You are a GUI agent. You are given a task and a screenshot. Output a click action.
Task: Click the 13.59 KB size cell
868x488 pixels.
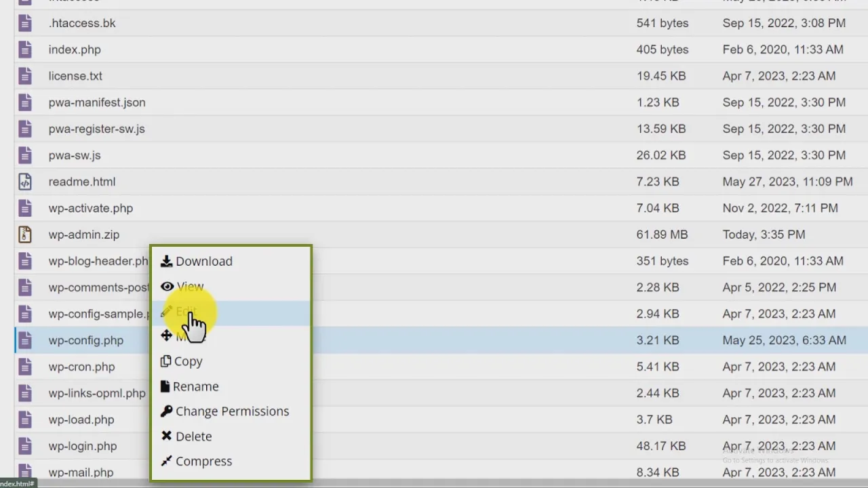[x=661, y=129]
